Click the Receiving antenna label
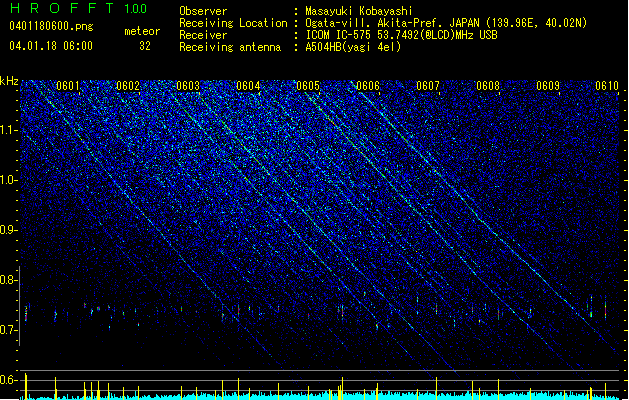Viewport: 629px width, 400px height. tap(230, 47)
